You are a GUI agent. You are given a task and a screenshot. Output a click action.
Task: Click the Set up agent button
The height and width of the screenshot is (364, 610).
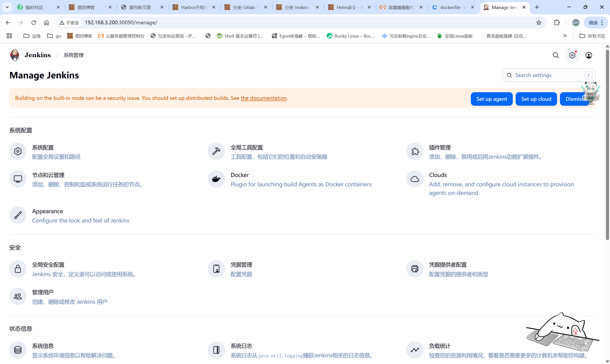tap(492, 99)
